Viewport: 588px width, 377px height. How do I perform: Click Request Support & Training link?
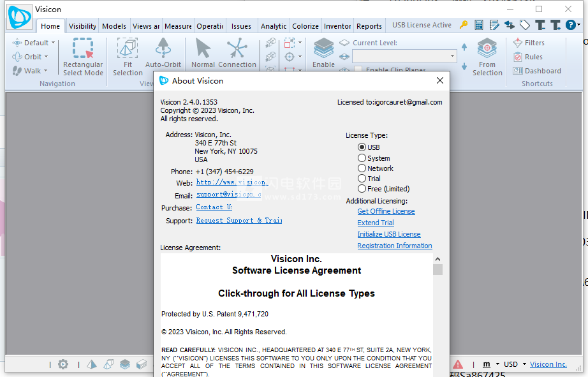(239, 220)
